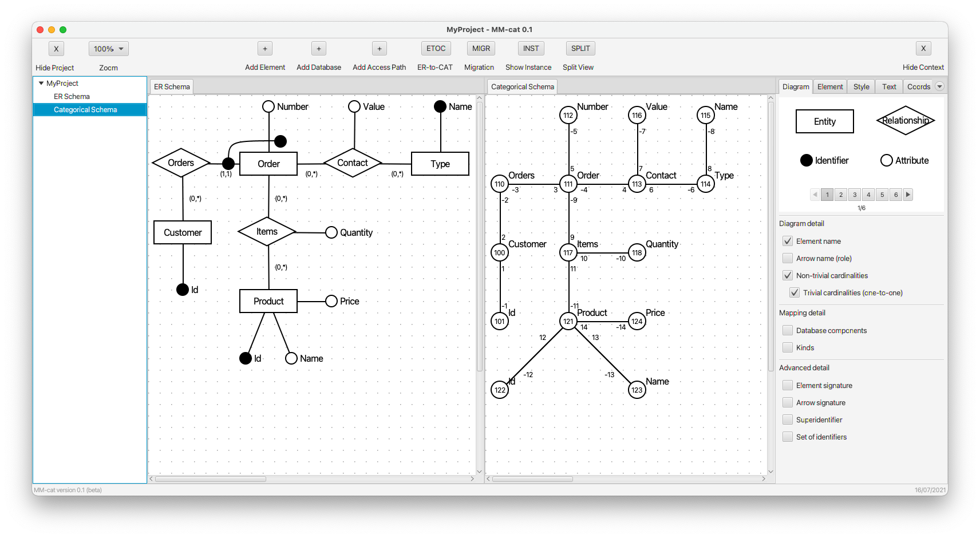This screenshot has height=538, width=980.
Task: Go to next palette page arrow
Action: (x=908, y=195)
